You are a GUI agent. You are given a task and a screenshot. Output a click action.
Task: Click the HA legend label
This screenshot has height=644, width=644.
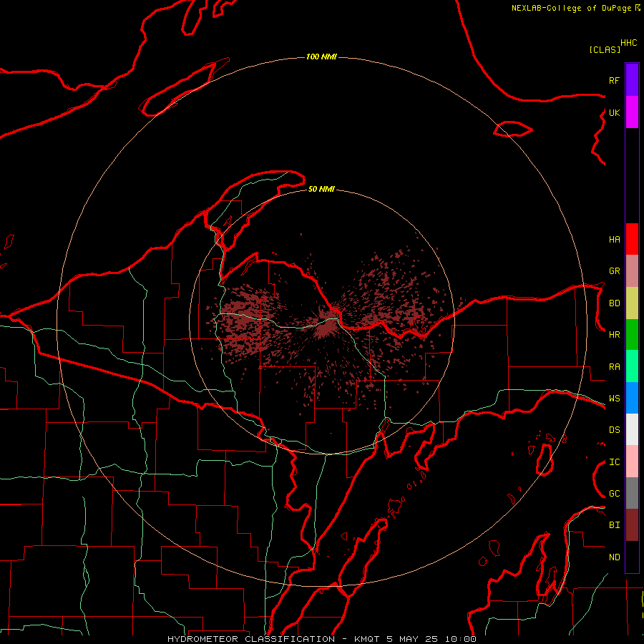pos(614,239)
